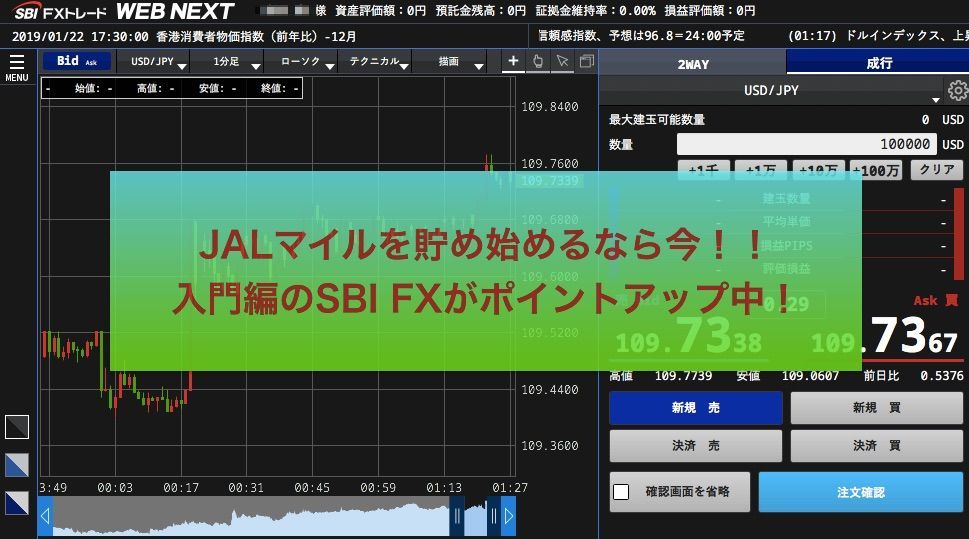Click left handle of chart range slider
This screenshot has height=539, width=969.
tap(457, 516)
